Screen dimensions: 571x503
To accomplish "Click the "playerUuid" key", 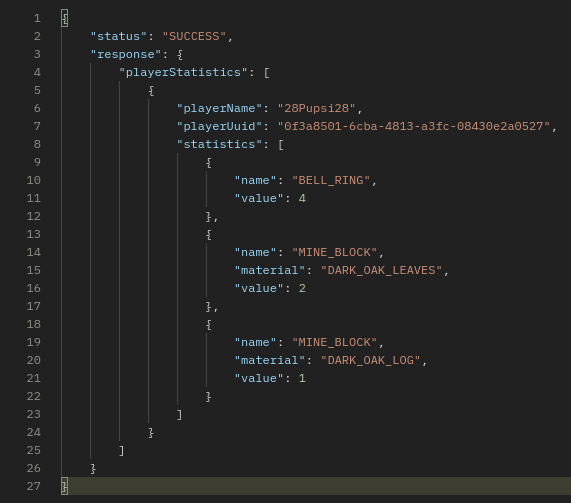I will (219, 126).
